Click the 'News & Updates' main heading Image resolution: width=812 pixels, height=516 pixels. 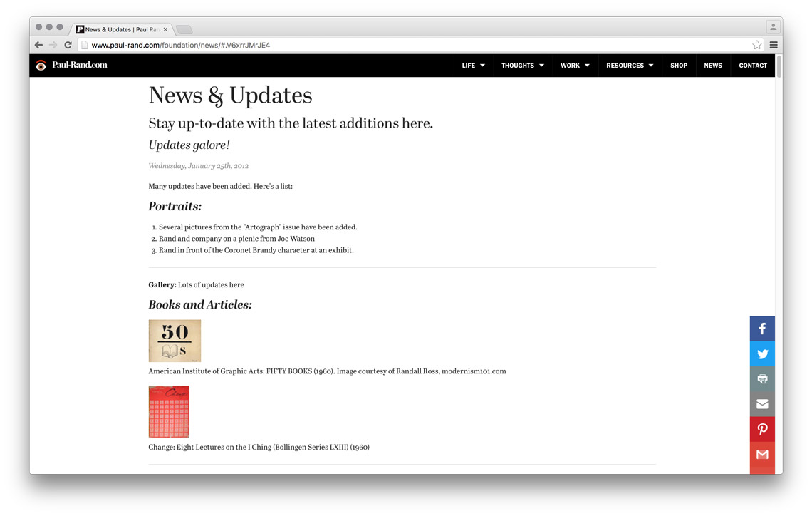pos(231,96)
